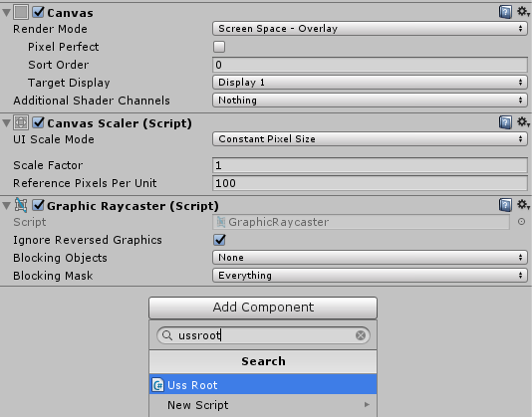Select Uss Root from search results
Viewport: 532px width, 417px height.
pyautogui.click(x=263, y=384)
